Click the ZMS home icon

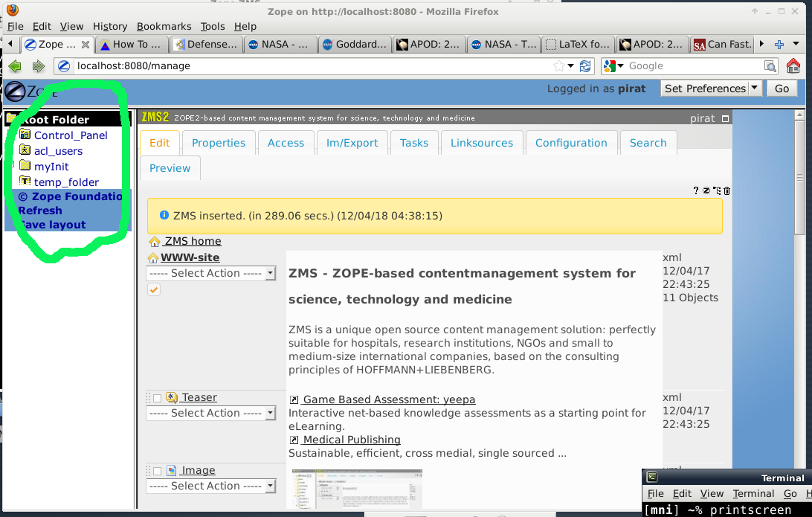pos(154,241)
